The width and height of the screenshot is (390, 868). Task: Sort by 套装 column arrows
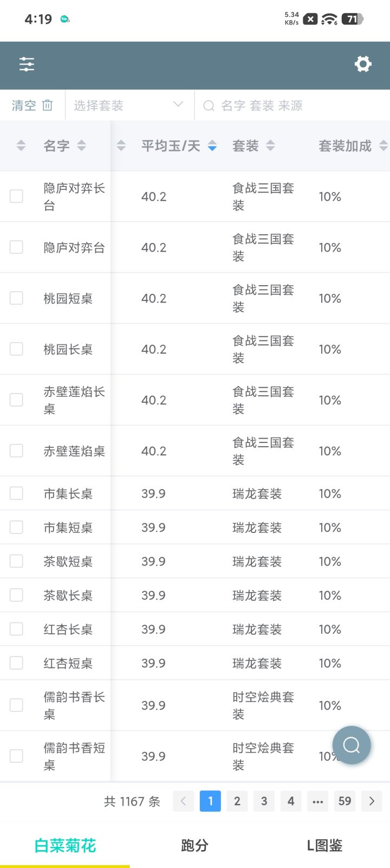(x=270, y=146)
